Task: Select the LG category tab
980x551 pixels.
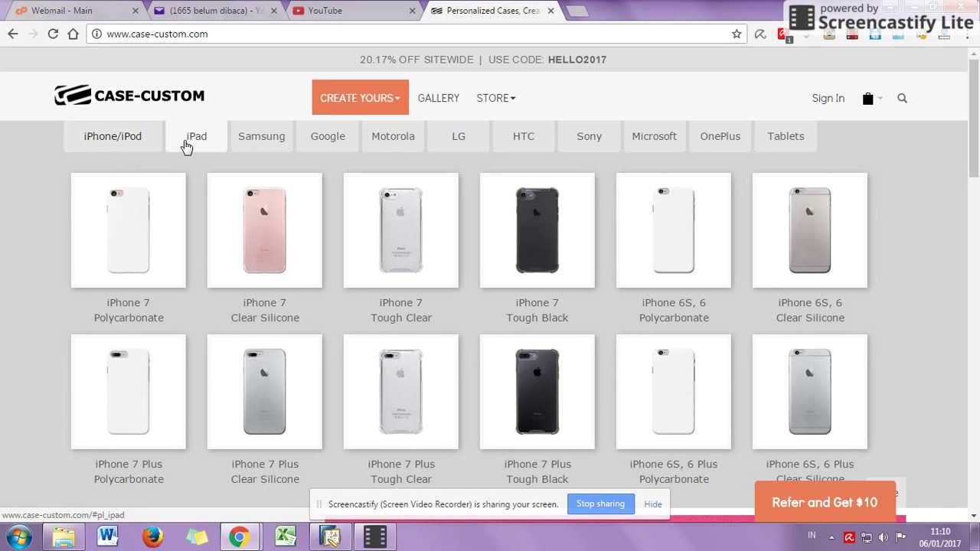Action: click(459, 136)
